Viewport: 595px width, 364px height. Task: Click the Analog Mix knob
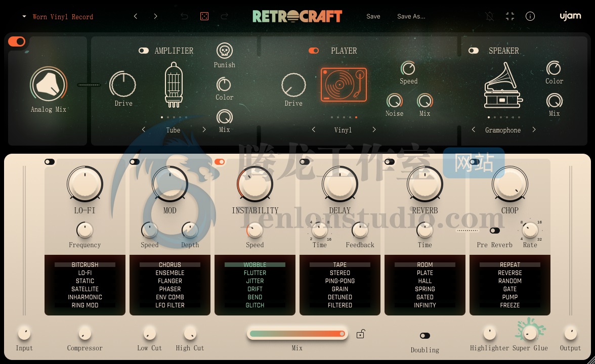click(49, 85)
